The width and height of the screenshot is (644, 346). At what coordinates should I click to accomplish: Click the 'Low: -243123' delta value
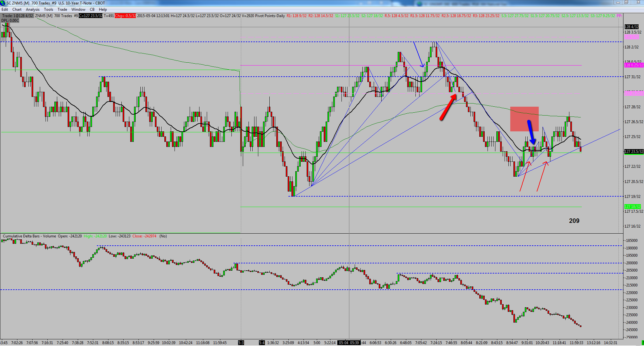(x=120, y=236)
